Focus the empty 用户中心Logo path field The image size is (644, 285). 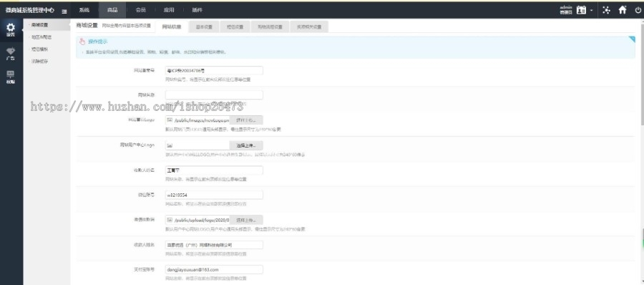197,145
